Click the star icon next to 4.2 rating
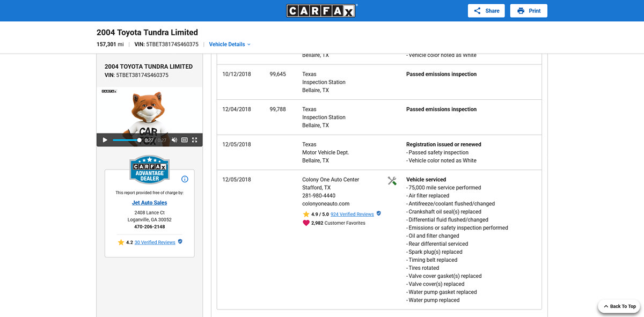 pos(121,242)
